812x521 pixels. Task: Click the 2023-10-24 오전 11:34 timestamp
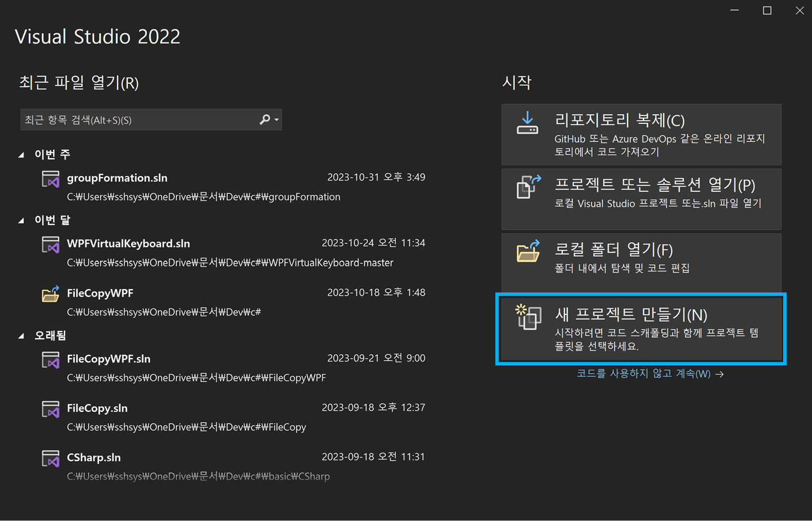pyautogui.click(x=373, y=243)
